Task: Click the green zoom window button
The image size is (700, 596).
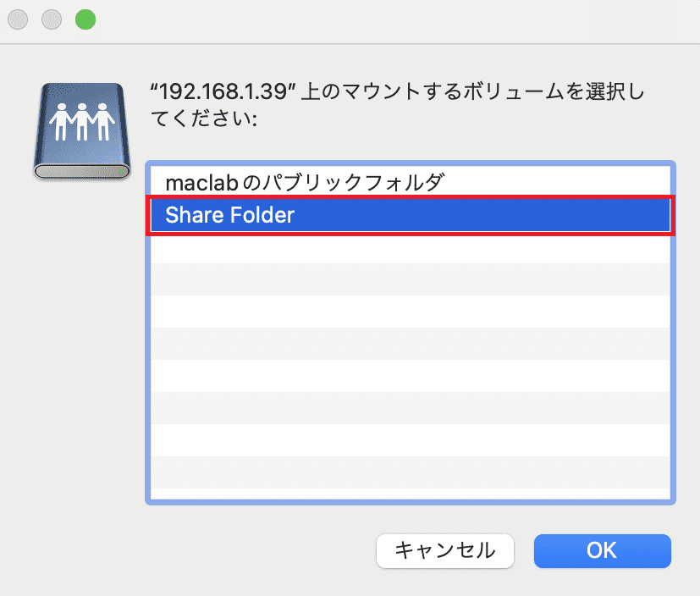Action: point(85,19)
